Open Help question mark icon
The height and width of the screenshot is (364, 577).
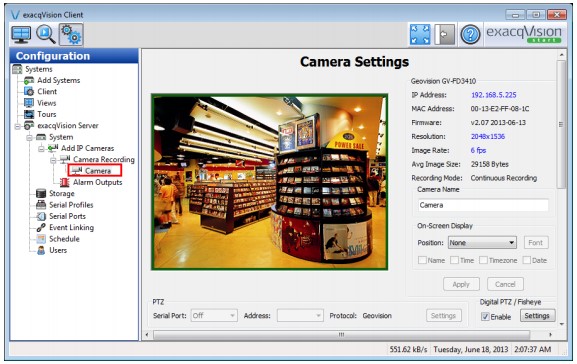coord(470,35)
